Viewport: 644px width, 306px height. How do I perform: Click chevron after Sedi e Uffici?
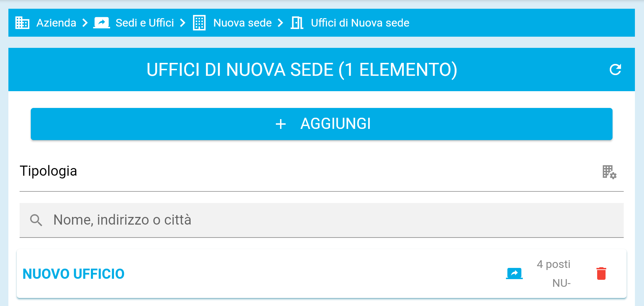pyautogui.click(x=183, y=23)
